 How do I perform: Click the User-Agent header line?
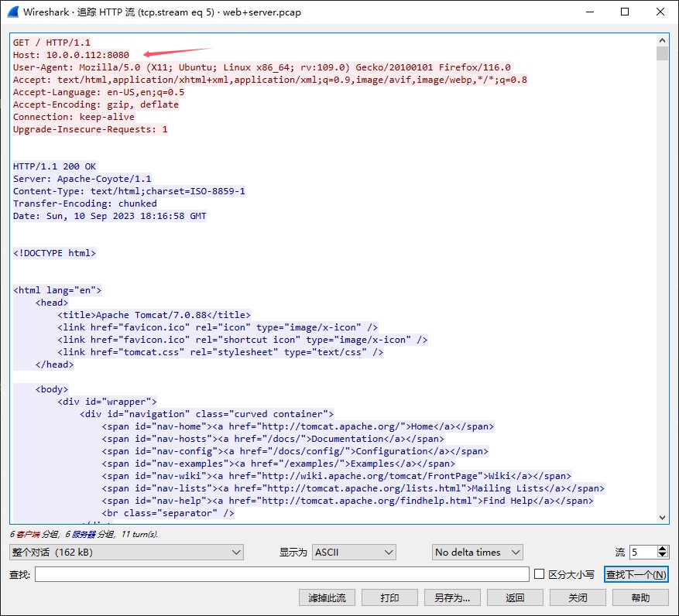point(262,67)
